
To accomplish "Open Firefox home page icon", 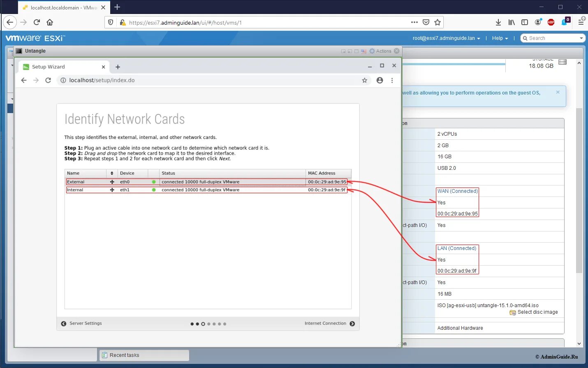I will 50,22.
